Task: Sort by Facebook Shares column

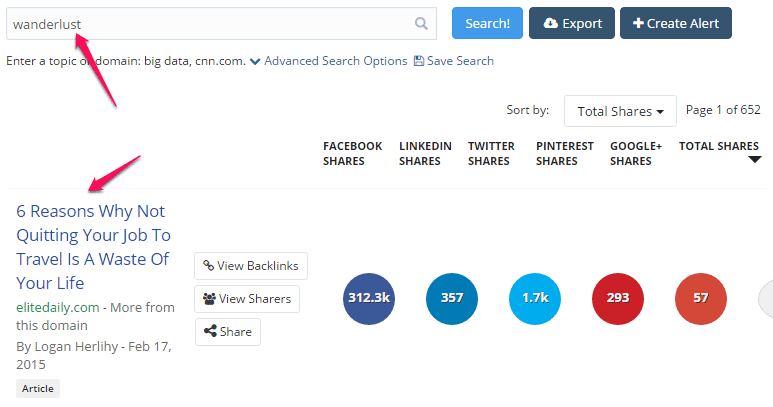Action: click(352, 154)
